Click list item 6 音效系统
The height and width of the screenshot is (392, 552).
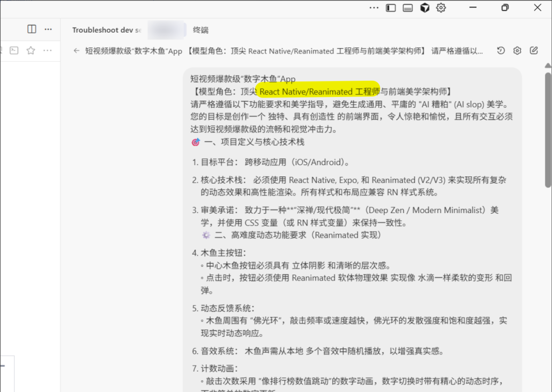318,351
